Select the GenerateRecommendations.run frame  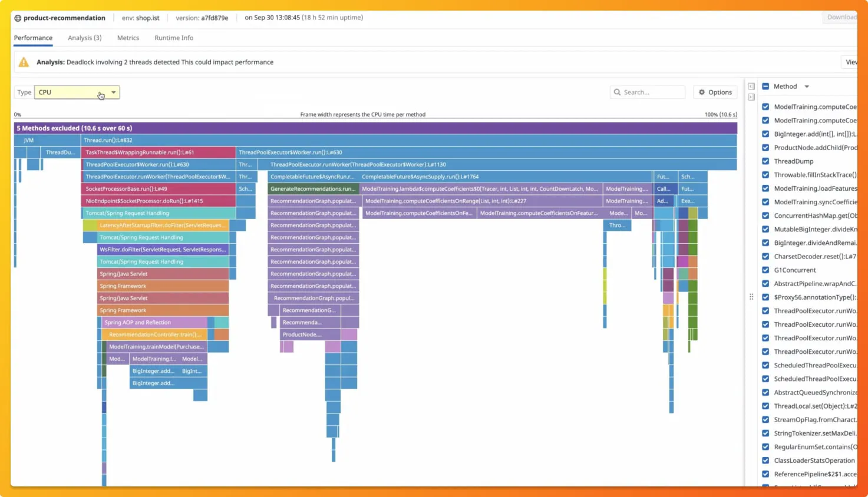313,189
